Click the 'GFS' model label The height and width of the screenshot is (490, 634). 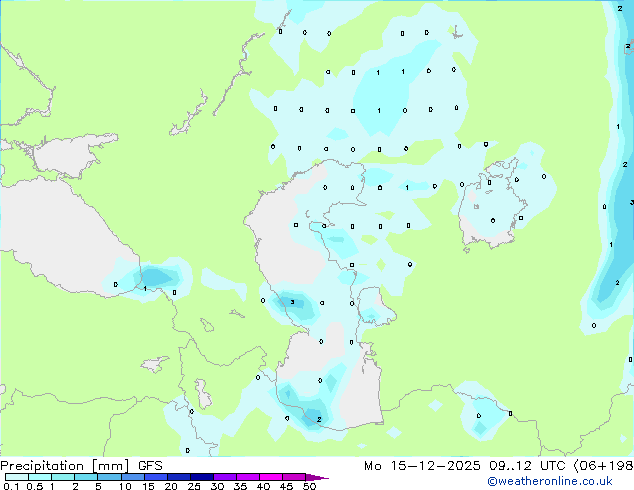pos(150,466)
